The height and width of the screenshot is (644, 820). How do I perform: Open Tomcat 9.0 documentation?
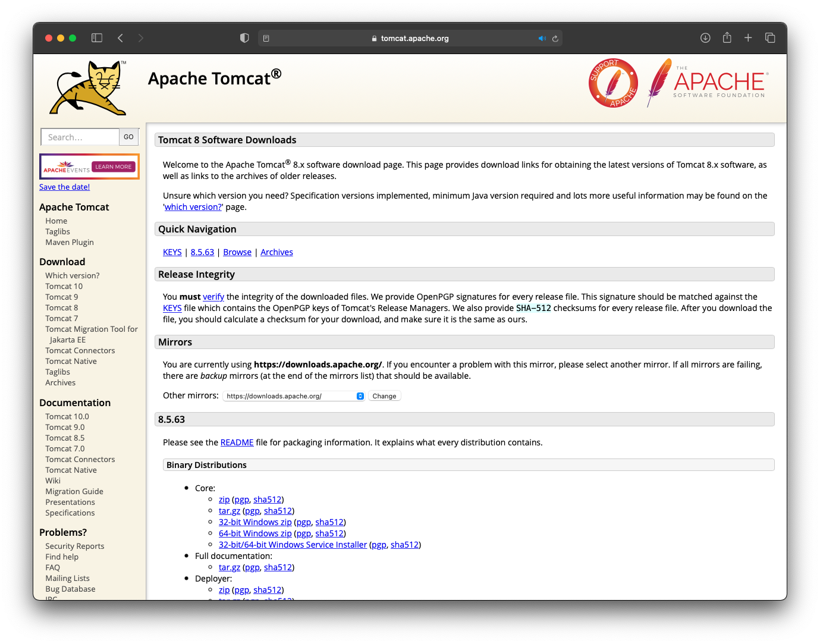(x=65, y=427)
